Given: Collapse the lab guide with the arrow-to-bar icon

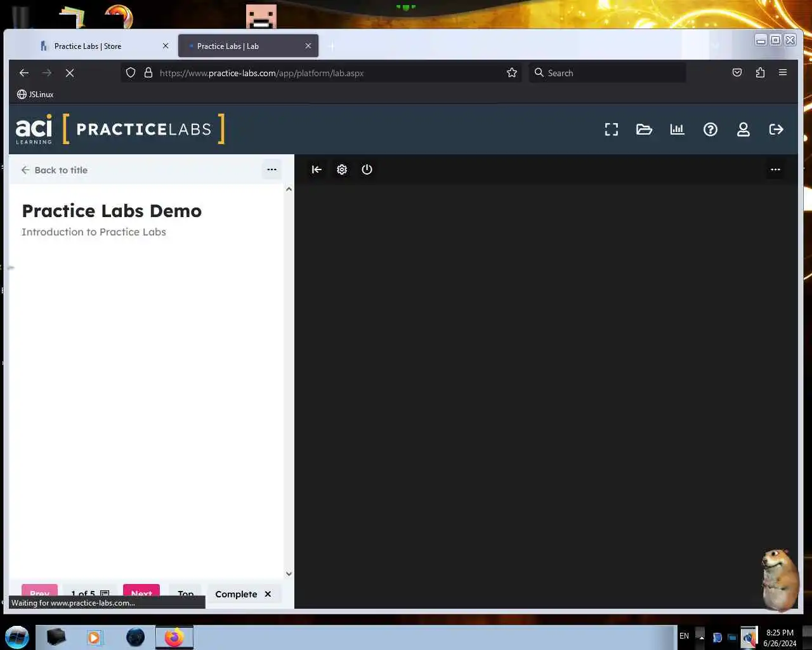Looking at the screenshot, I should click(x=317, y=169).
